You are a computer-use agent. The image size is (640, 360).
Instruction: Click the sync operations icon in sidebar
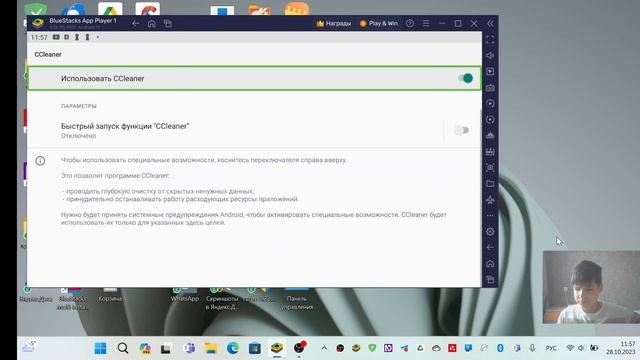pos(490,104)
